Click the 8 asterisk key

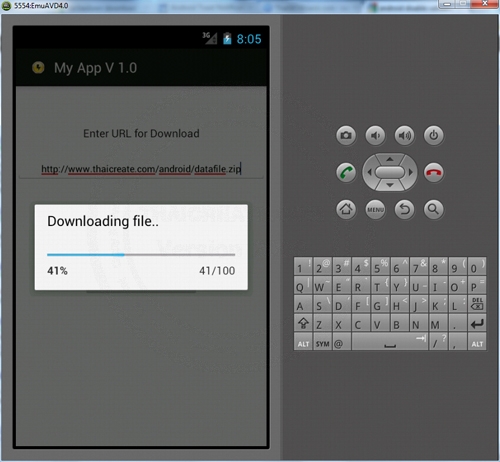(438, 266)
